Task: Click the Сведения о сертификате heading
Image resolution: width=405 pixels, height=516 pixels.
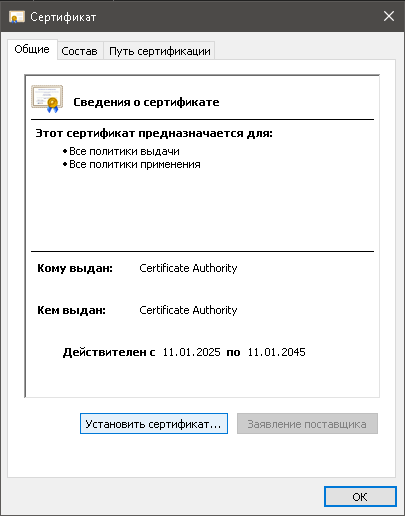Action: [x=146, y=102]
